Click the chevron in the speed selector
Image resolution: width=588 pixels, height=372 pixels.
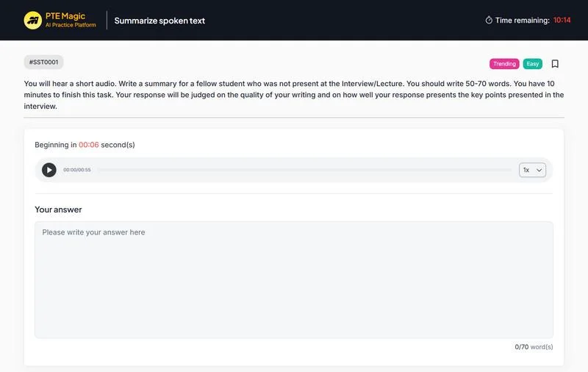coord(539,170)
